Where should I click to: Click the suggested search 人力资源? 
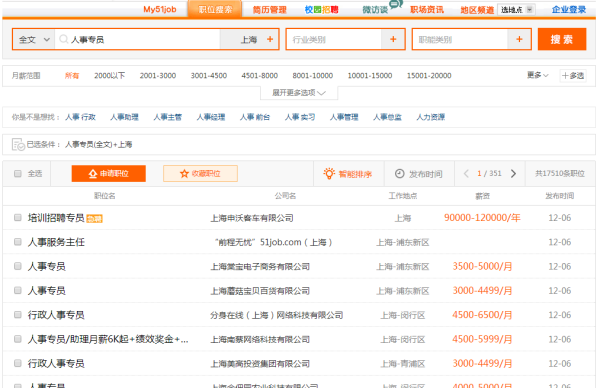click(x=430, y=117)
